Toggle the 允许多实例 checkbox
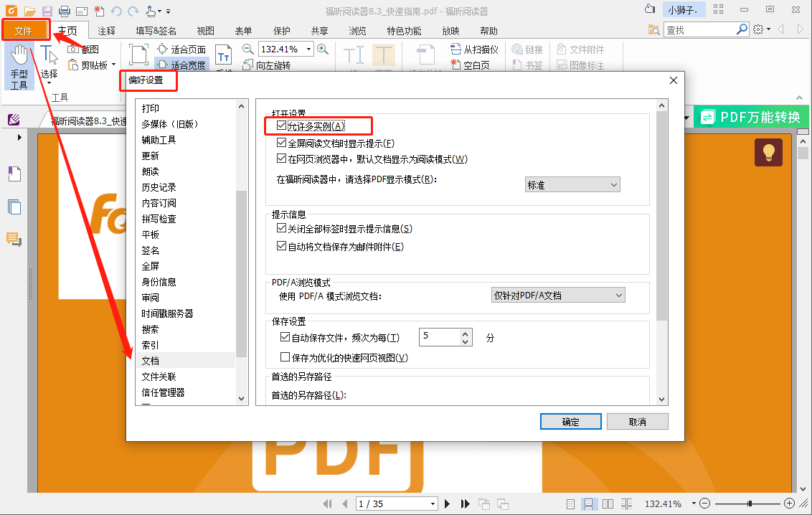 click(x=281, y=126)
